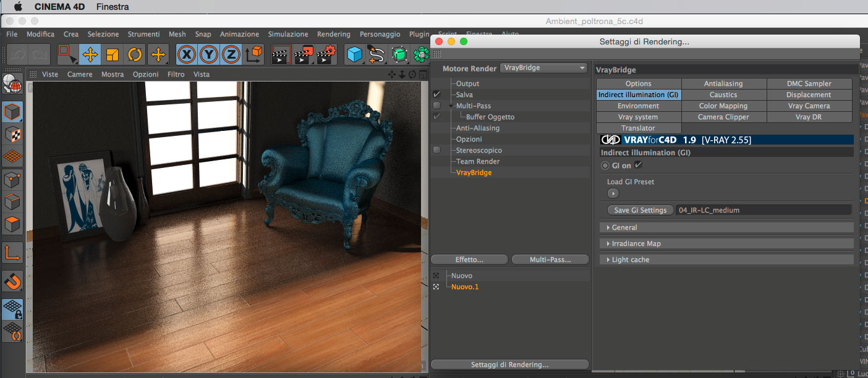Select the Anti-Aliasing item in render list
Image resolution: width=868 pixels, height=378 pixels.
click(x=478, y=128)
